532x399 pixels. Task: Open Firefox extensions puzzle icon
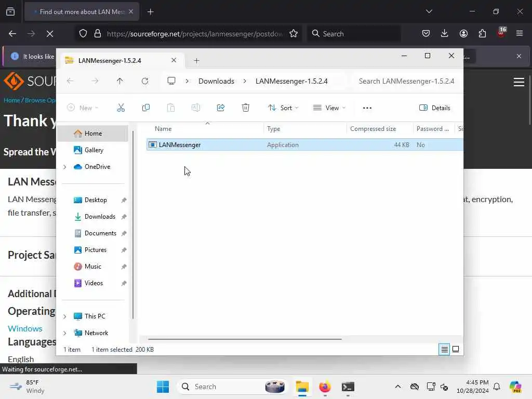coord(482,33)
